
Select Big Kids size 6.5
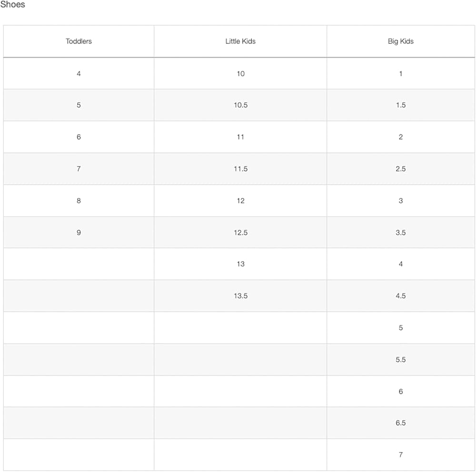pyautogui.click(x=400, y=423)
